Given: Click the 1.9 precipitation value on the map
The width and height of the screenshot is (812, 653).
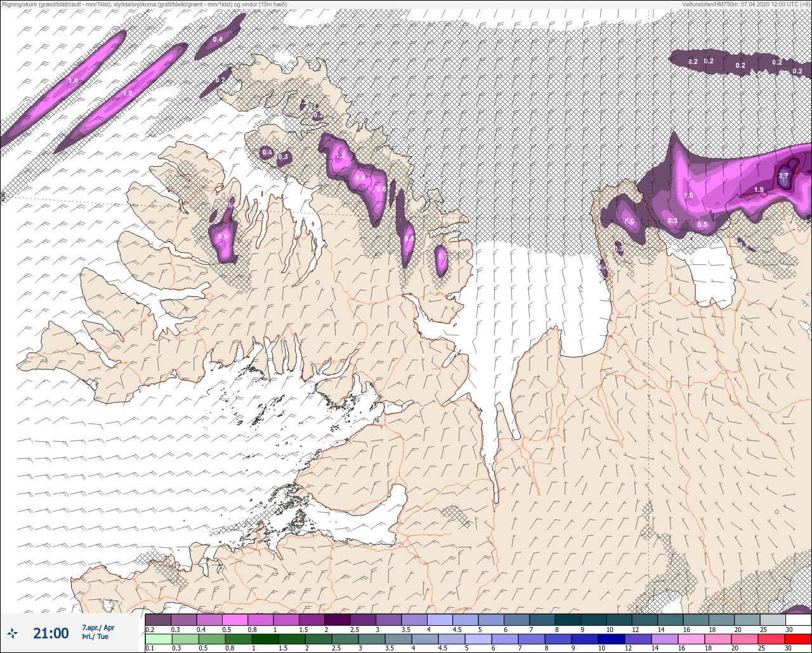Looking at the screenshot, I should pyautogui.click(x=759, y=190).
